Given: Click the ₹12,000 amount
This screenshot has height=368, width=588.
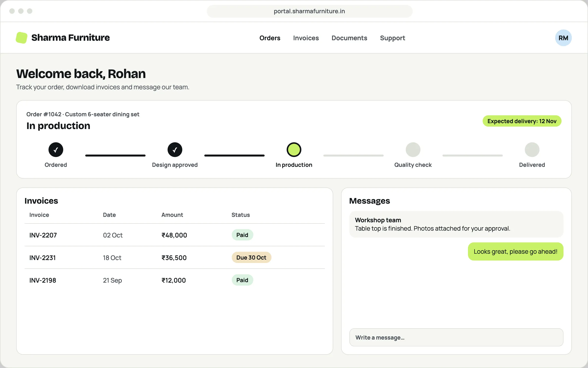Looking at the screenshot, I should pos(174,280).
